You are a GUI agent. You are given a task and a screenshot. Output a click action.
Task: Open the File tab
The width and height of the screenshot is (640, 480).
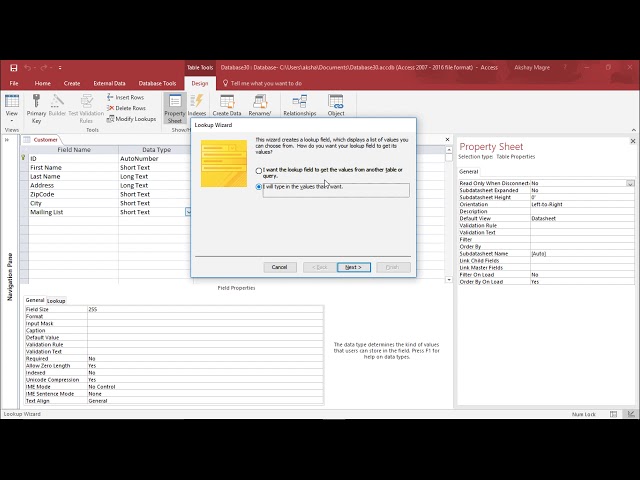pyautogui.click(x=14, y=83)
